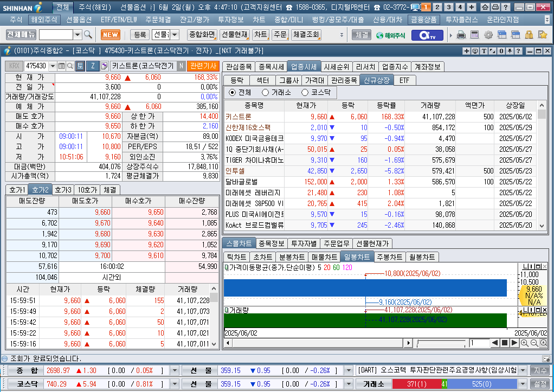The width and height of the screenshot is (554, 392).
Task: Click the 지수 button at bottom right
Action: click(540, 370)
